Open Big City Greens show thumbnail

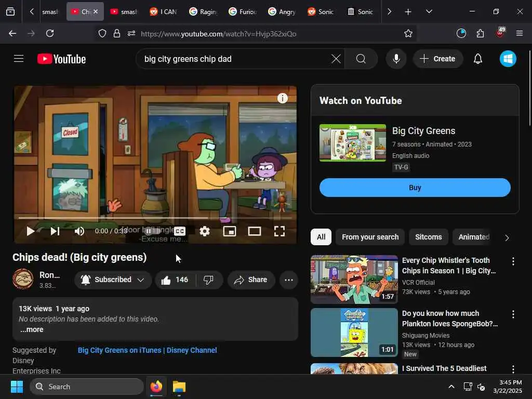353,143
